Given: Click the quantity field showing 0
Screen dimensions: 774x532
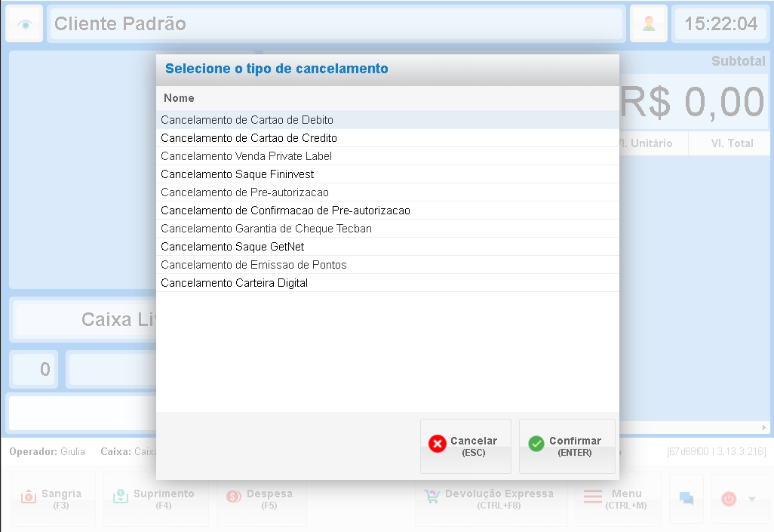Looking at the screenshot, I should click(x=35, y=370).
